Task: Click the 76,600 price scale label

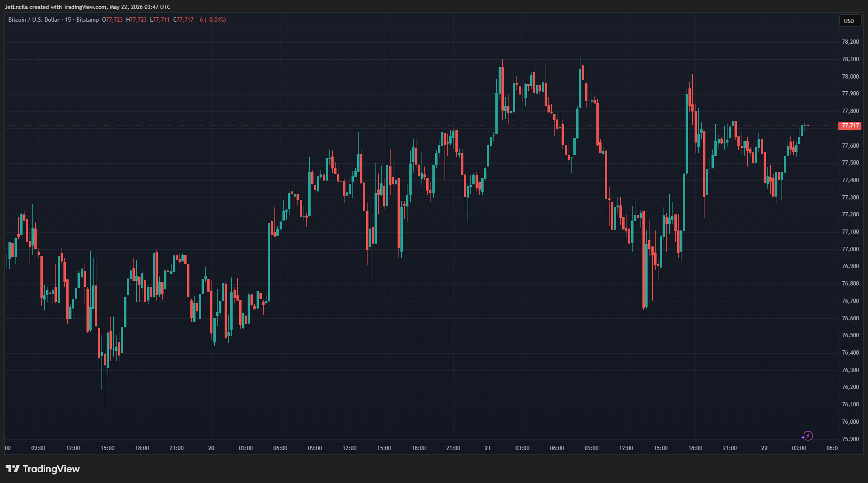Action: (x=850, y=318)
